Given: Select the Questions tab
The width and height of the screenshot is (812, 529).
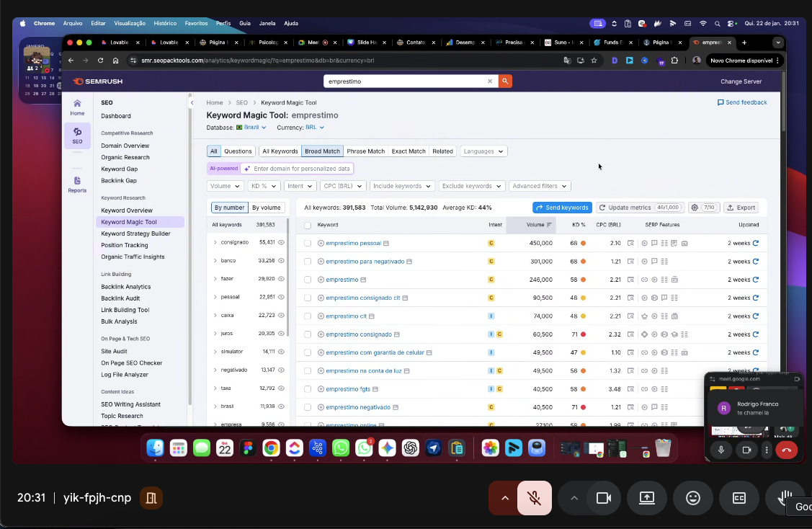Looking at the screenshot, I should pos(238,151).
